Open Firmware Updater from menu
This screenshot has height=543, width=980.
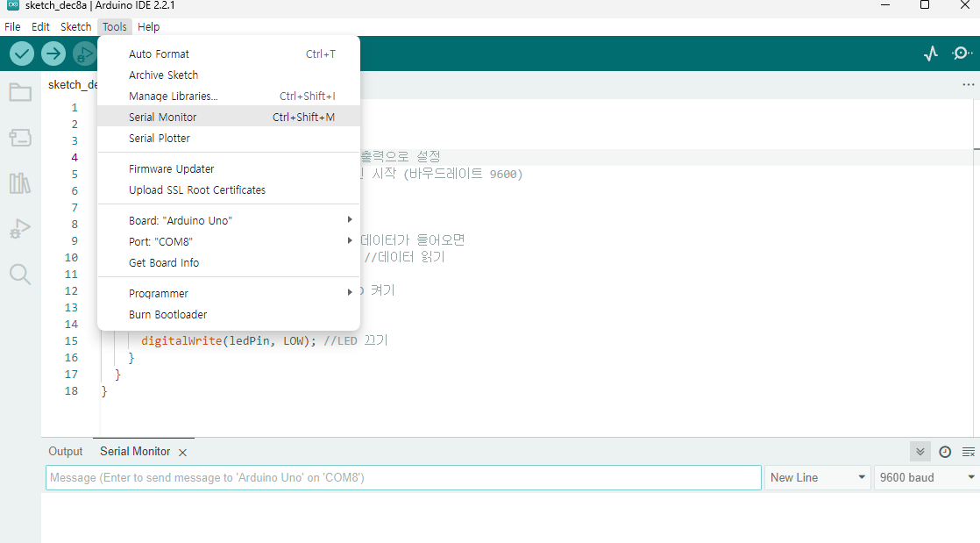point(229,169)
